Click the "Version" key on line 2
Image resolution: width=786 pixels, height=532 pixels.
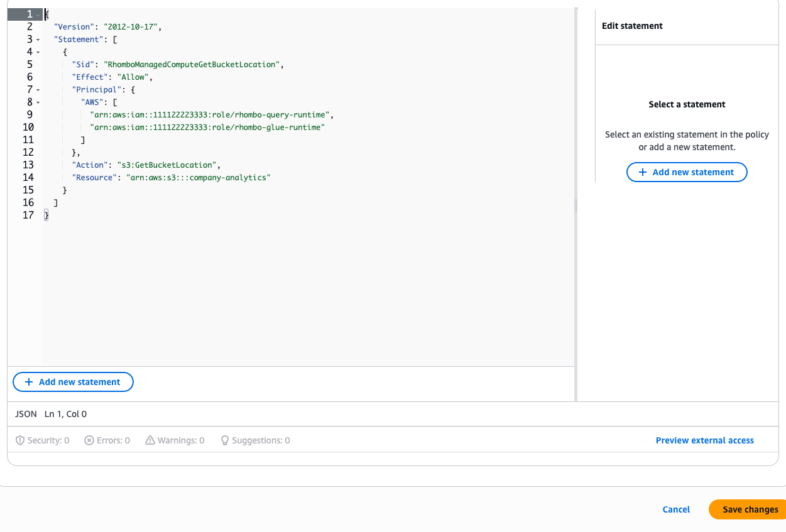coord(74,27)
